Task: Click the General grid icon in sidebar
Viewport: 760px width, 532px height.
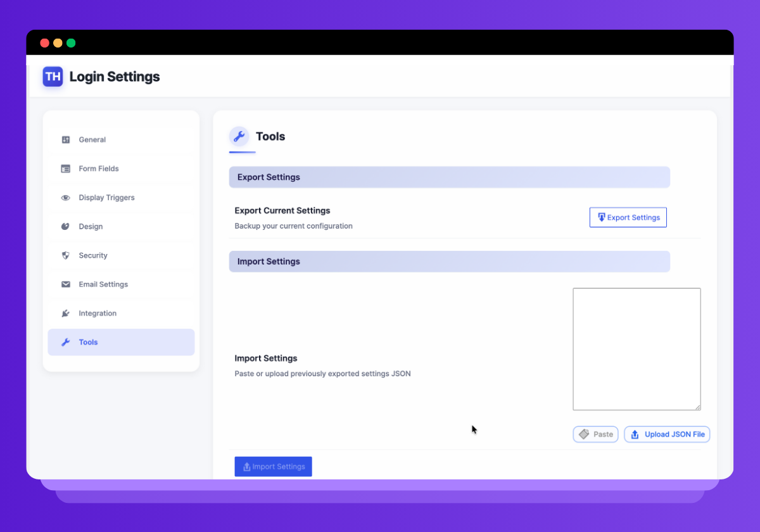Action: point(65,139)
